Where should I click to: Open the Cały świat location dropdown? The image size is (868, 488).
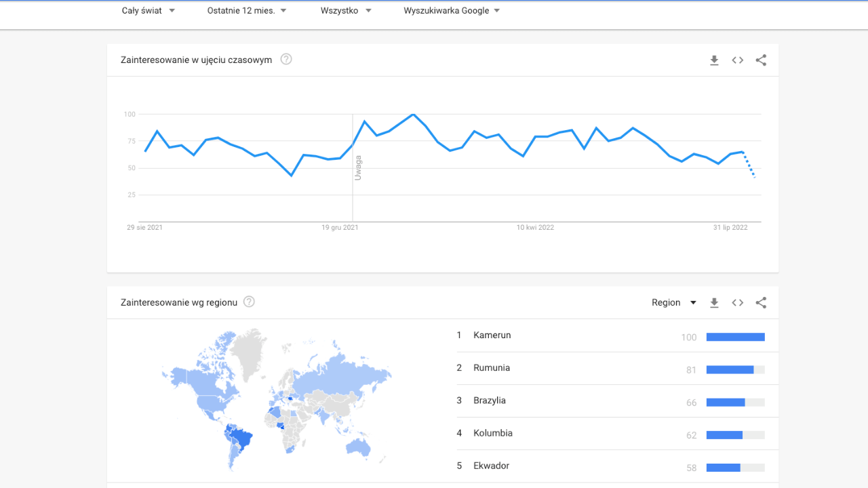click(148, 11)
